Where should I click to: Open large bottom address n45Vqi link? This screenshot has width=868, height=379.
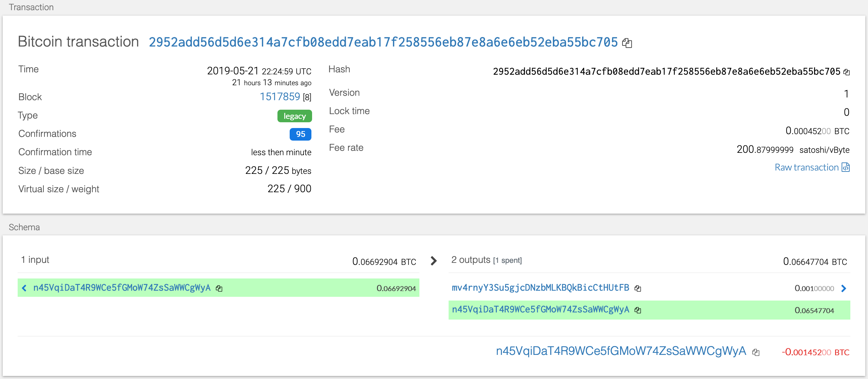[621, 351]
